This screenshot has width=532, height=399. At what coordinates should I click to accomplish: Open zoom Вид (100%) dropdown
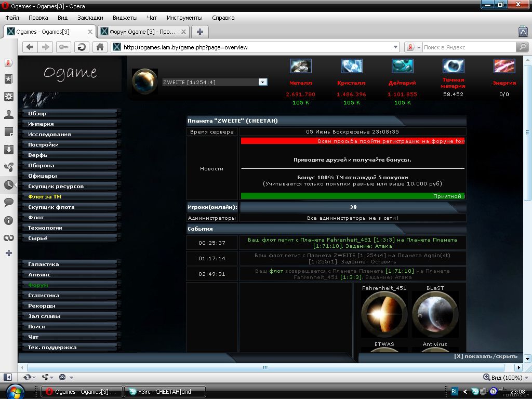[x=506, y=377]
